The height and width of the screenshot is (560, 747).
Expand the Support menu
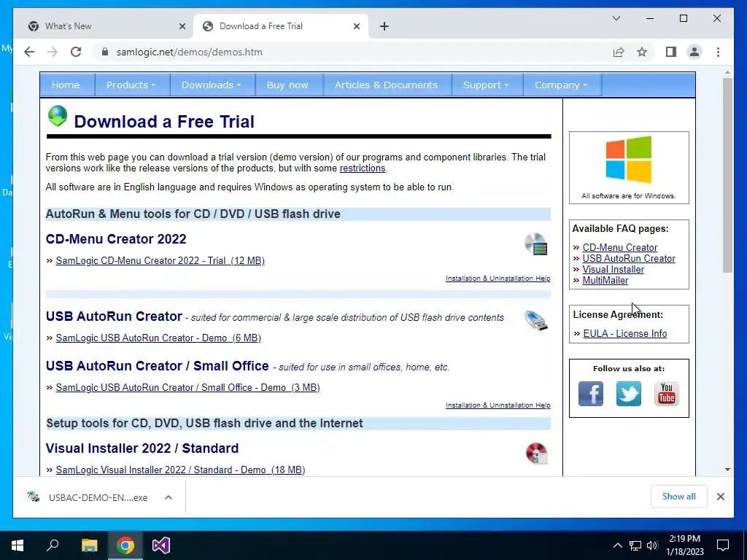coord(486,85)
